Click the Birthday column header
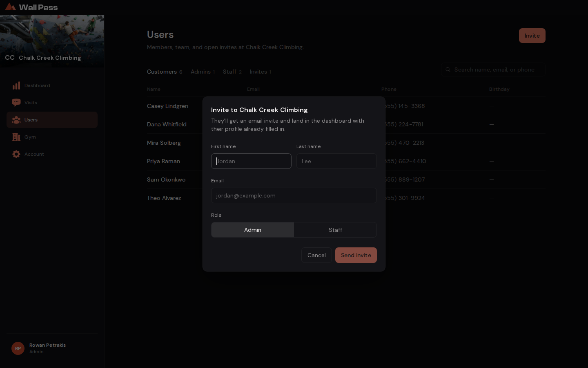This screenshot has width=588, height=368. pyautogui.click(x=499, y=89)
